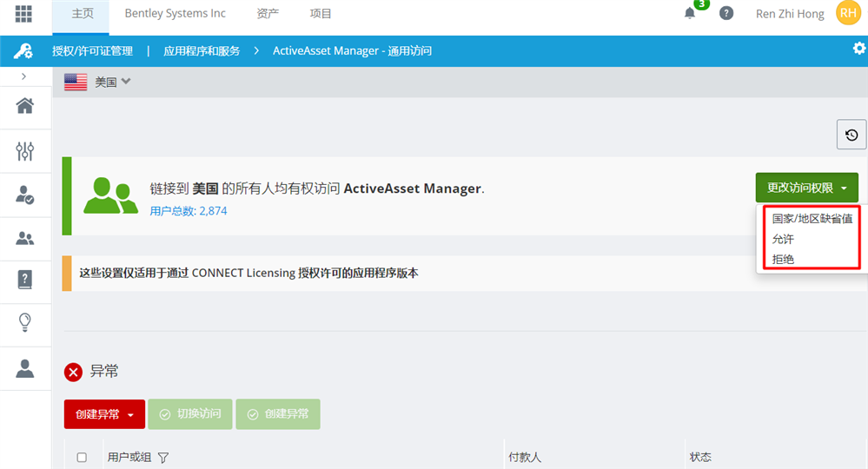
Task: Open the user with checkmark sidebar icon
Action: point(25,195)
